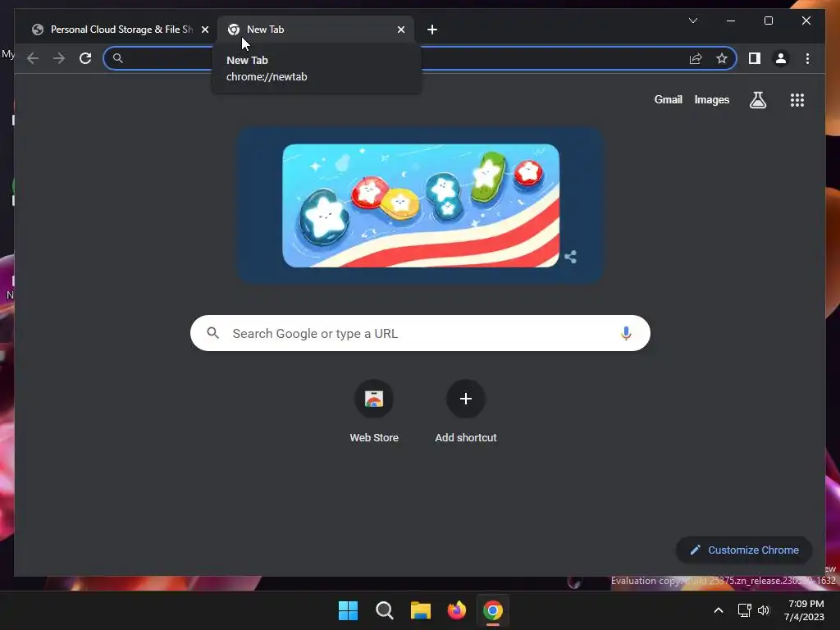Show hidden system tray icons
This screenshot has width=840, height=630.
click(719, 610)
